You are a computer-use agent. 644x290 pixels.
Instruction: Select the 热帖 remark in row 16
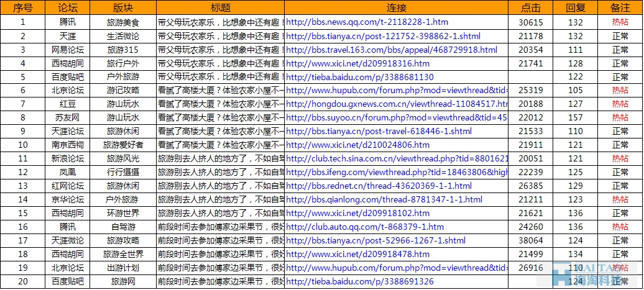(x=620, y=227)
